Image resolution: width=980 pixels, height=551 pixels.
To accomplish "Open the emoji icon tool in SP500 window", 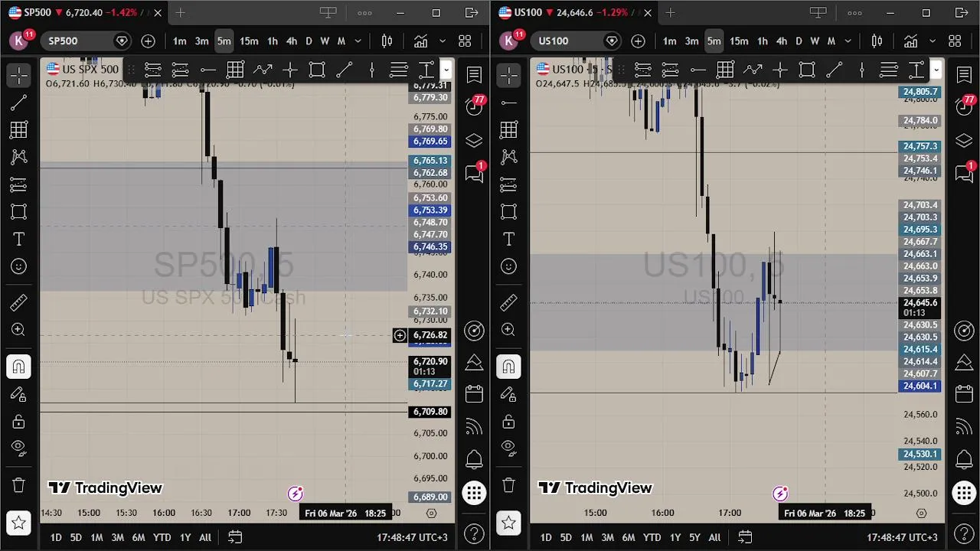I will click(x=19, y=266).
